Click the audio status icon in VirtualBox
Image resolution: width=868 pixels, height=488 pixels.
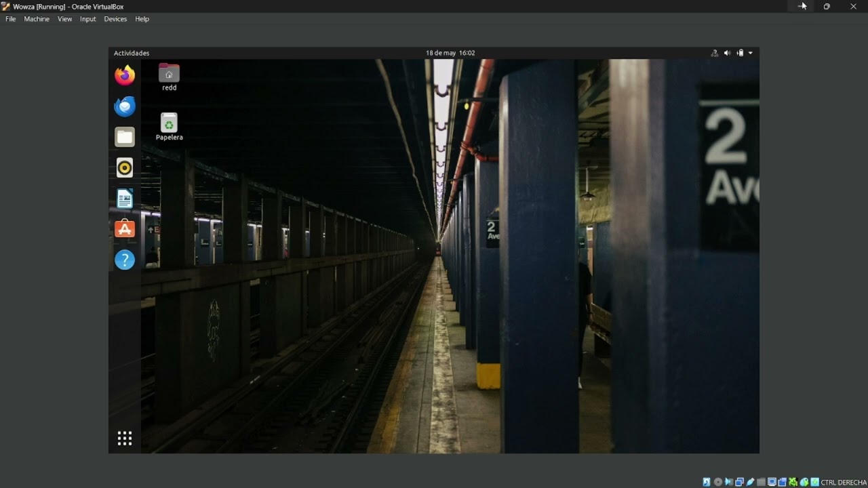(x=729, y=482)
